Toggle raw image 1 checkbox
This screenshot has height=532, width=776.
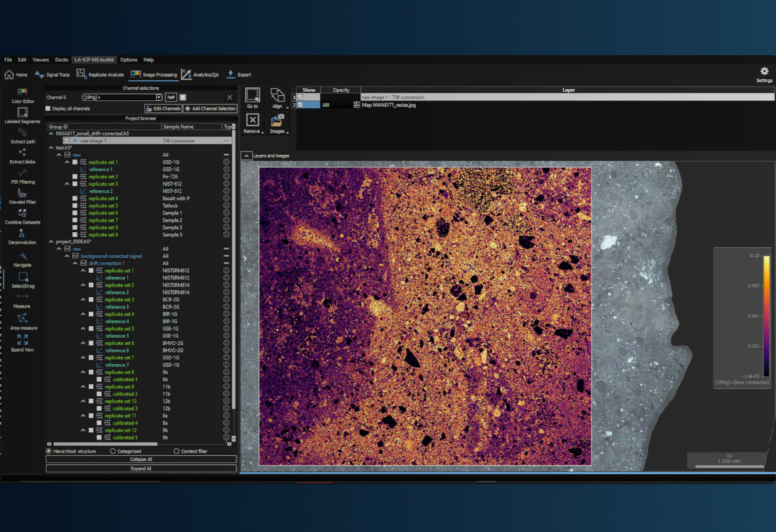tap(66, 140)
